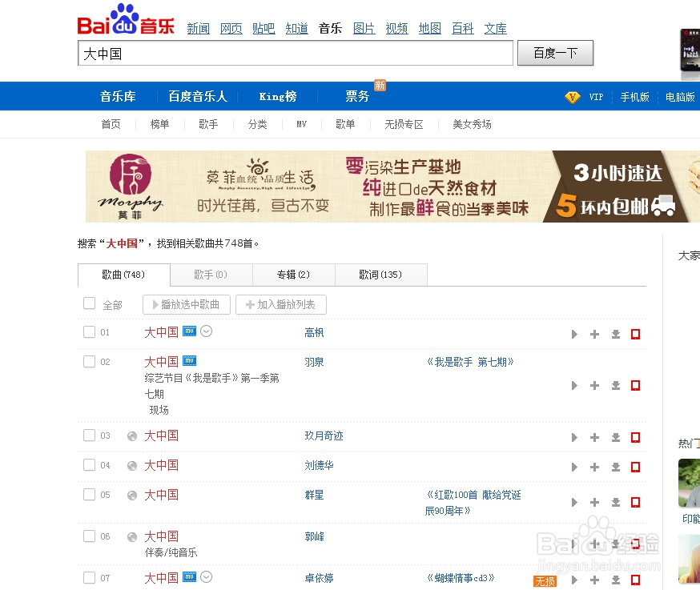Screen dimensions: 700x590
Task: Click globe icon on song 06
Action: click(132, 537)
